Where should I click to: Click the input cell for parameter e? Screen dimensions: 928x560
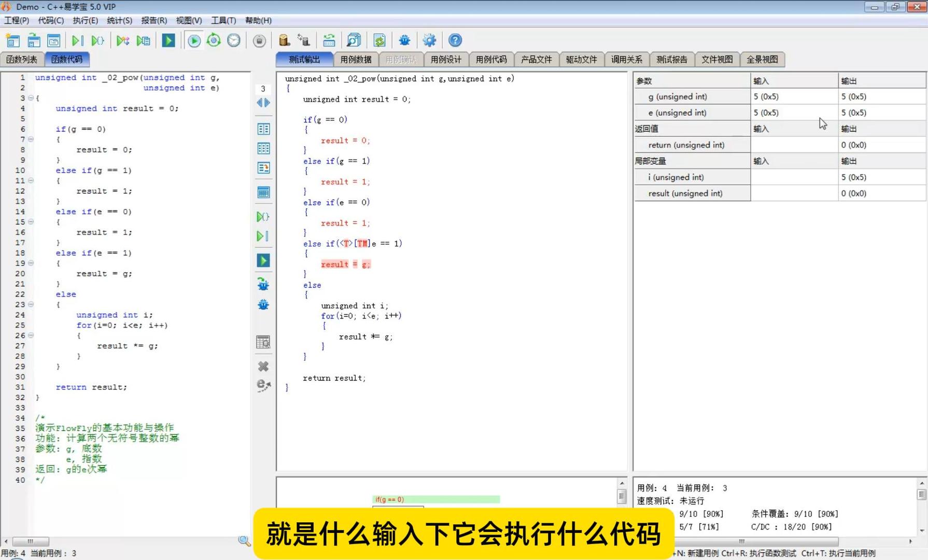click(x=794, y=113)
